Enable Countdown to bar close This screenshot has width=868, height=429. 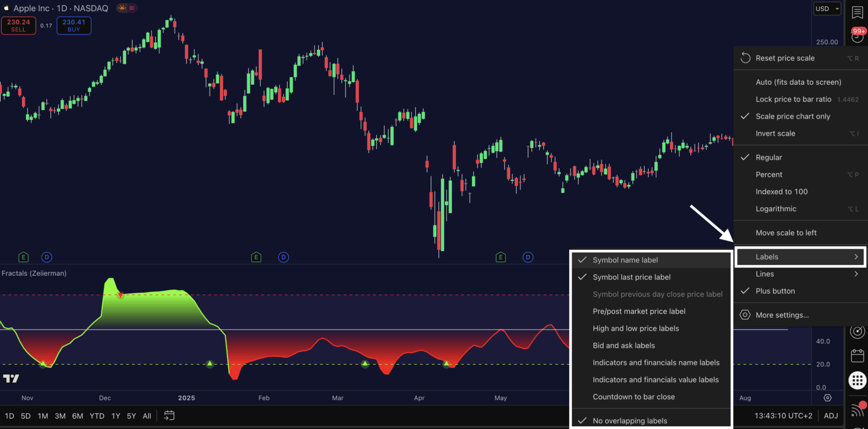click(x=652, y=397)
